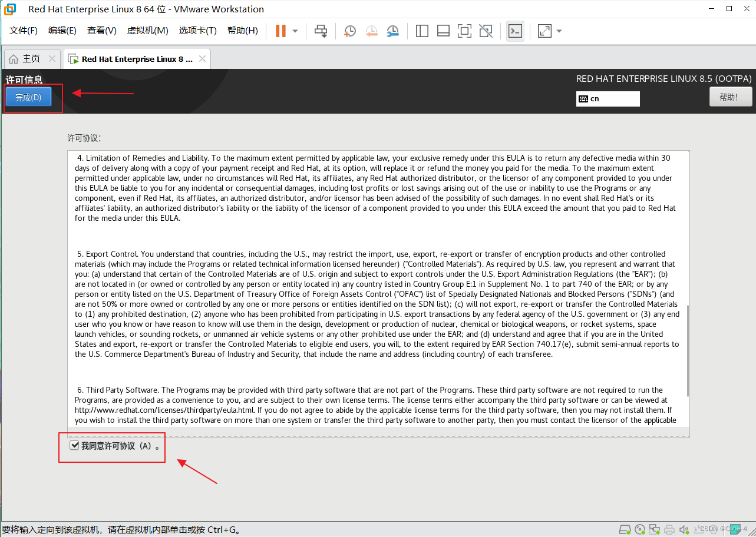The height and width of the screenshot is (537, 756).
Task: Click the keyboard icon in the cn layout box
Action: pos(583,99)
